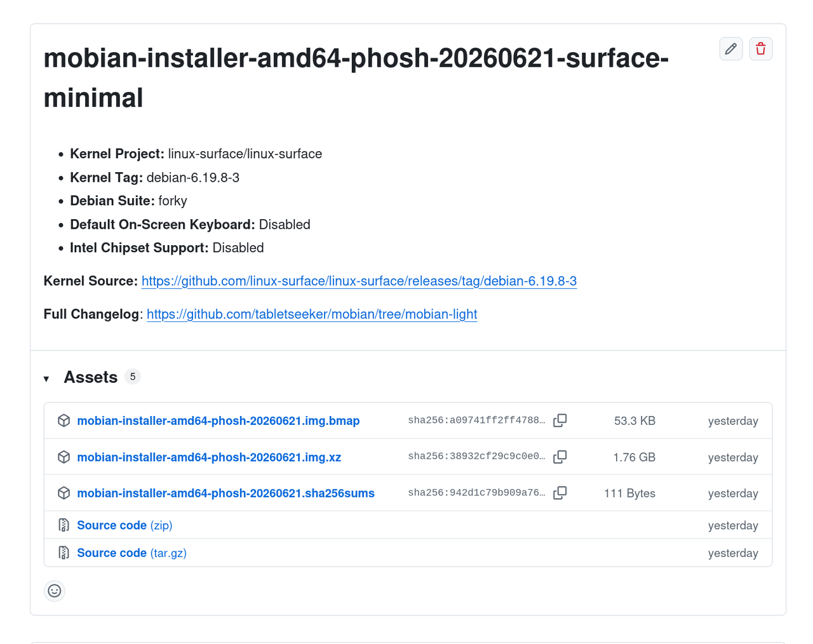The image size is (813, 644).
Task: Copy the sha256 hash for img.bmap file
Action: (x=560, y=420)
